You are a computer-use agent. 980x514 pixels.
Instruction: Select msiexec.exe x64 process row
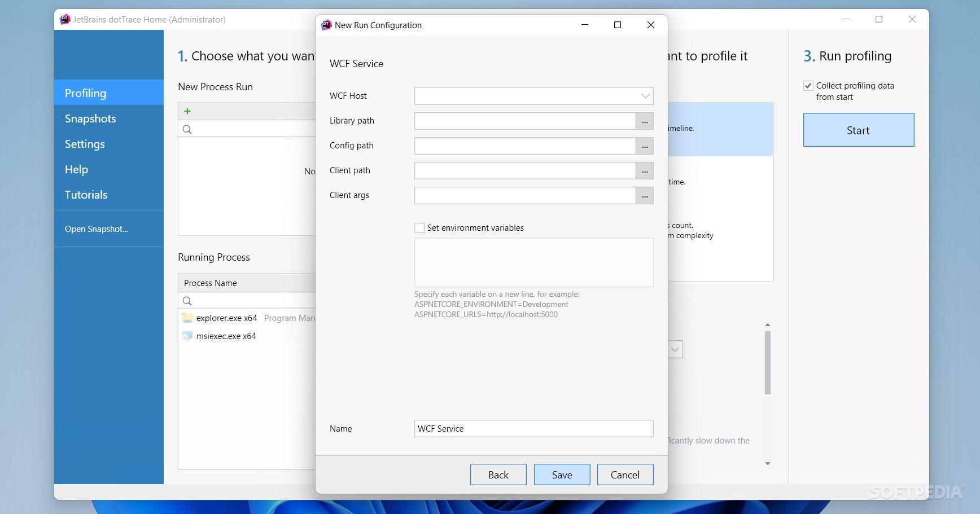247,336
